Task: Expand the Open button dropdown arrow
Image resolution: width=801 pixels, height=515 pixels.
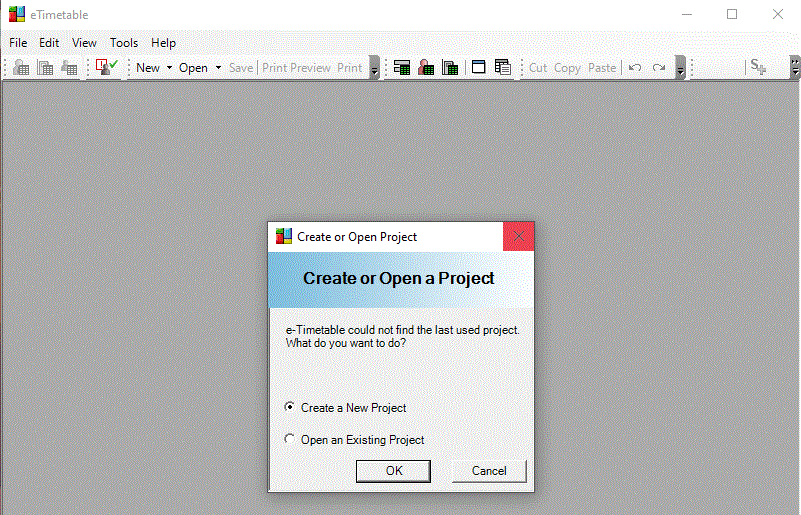Action: (x=218, y=67)
